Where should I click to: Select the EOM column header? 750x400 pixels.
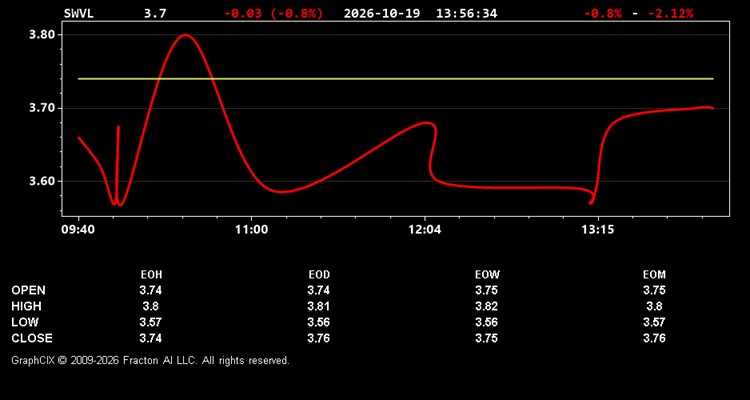pyautogui.click(x=654, y=275)
